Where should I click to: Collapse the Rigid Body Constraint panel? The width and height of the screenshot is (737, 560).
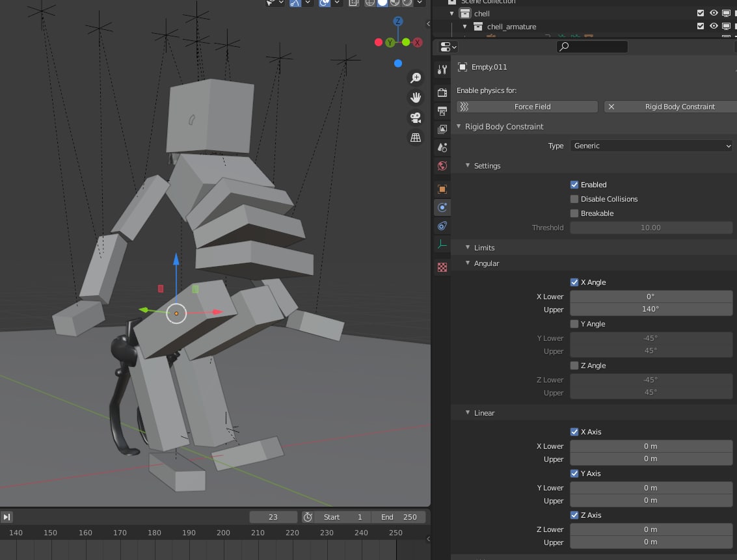click(459, 126)
